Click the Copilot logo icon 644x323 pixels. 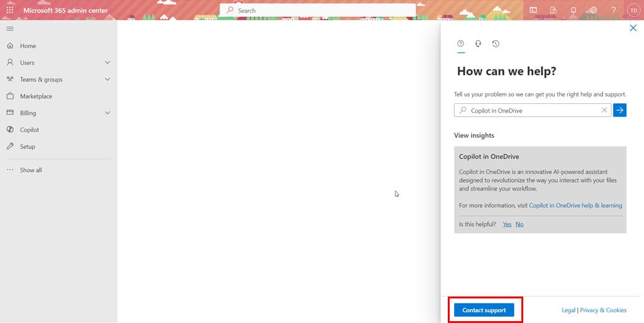pyautogui.click(x=10, y=130)
